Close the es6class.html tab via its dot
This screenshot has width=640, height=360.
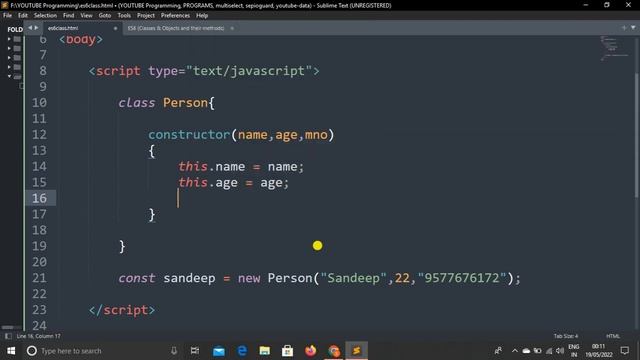[116, 28]
